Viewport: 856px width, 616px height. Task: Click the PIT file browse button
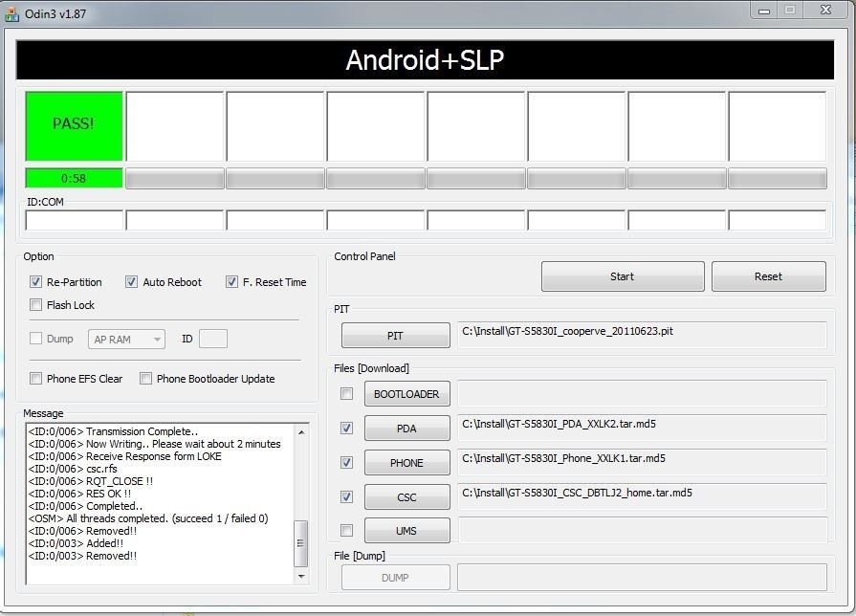point(396,336)
